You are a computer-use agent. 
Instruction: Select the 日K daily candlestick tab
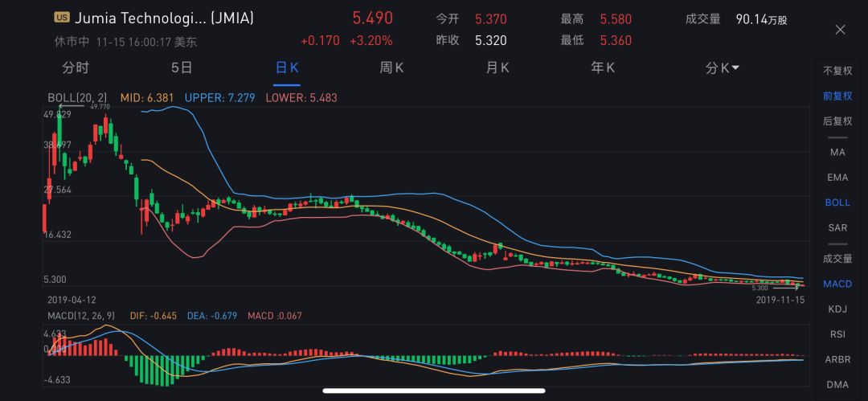(287, 68)
